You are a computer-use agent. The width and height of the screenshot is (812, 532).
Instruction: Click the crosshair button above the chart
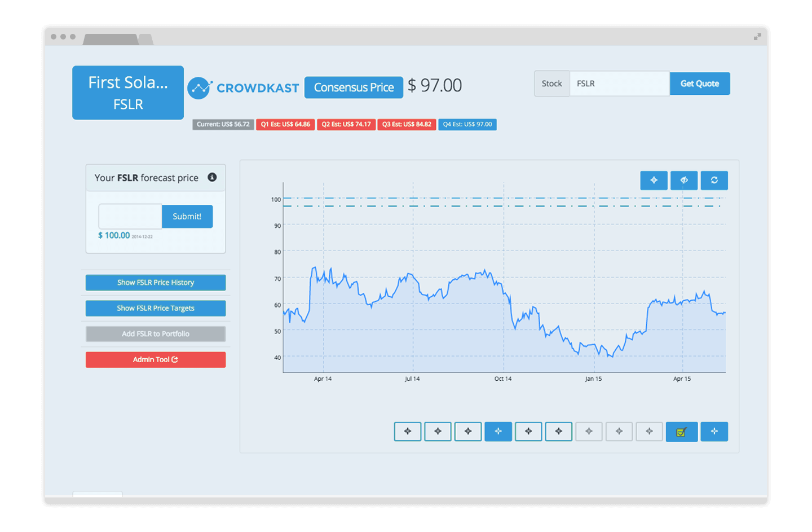pos(654,181)
